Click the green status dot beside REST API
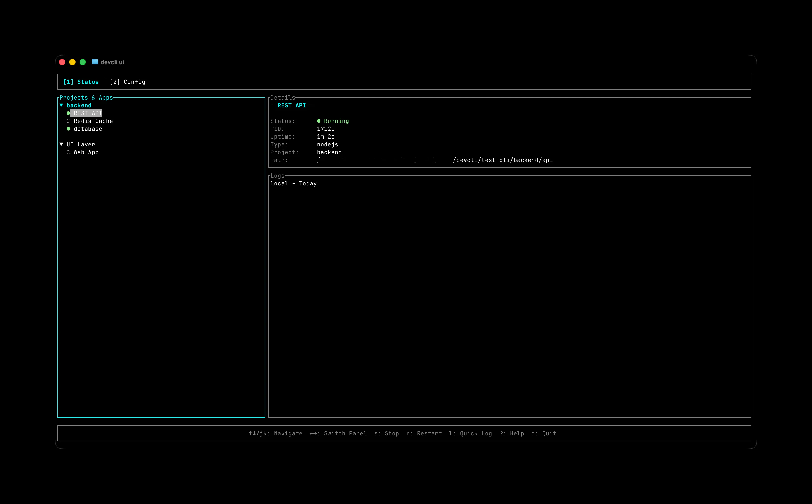 [x=69, y=113]
